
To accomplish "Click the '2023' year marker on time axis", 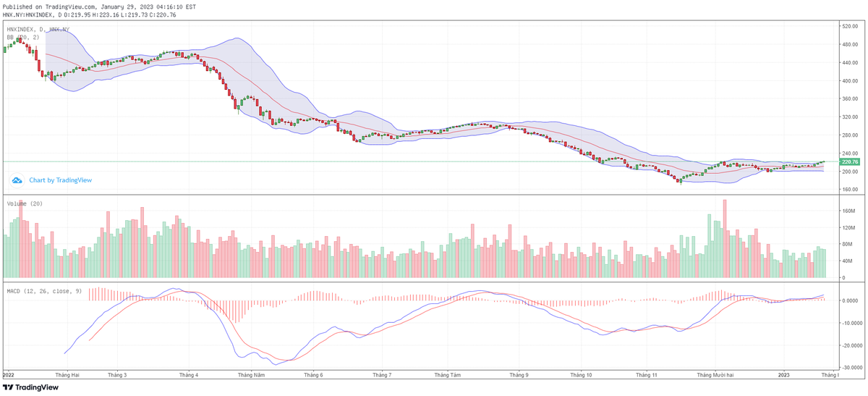I will click(783, 375).
